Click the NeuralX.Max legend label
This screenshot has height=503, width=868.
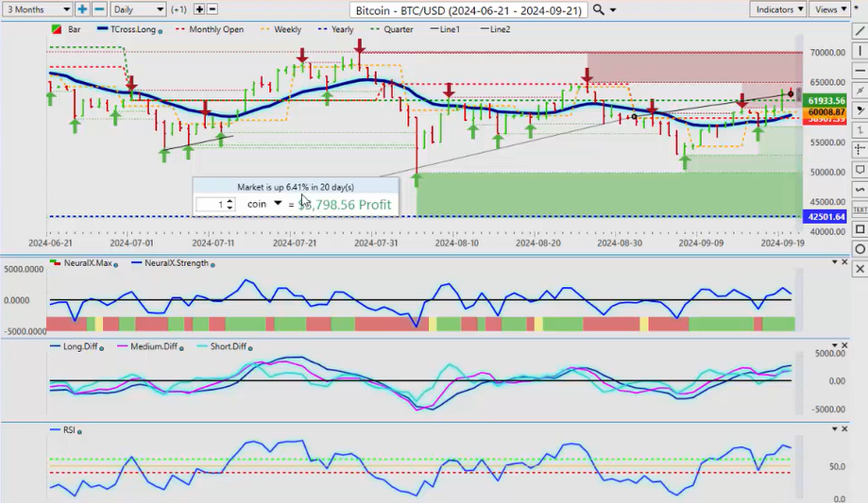88,263
